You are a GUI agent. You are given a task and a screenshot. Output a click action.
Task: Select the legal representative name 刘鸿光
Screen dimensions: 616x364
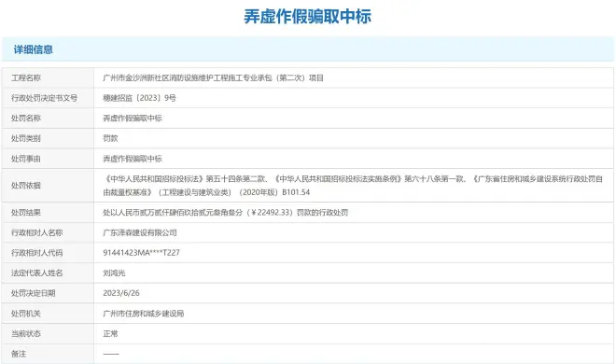[114, 273]
